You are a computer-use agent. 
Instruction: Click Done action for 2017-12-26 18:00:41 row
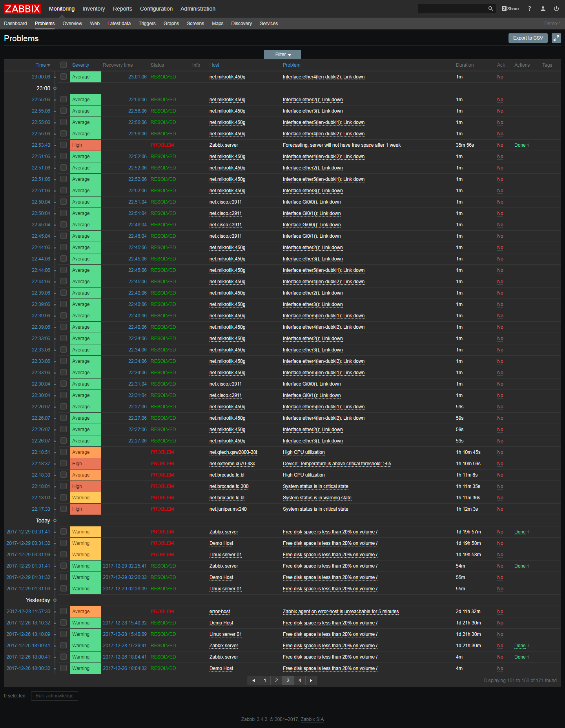(x=520, y=657)
